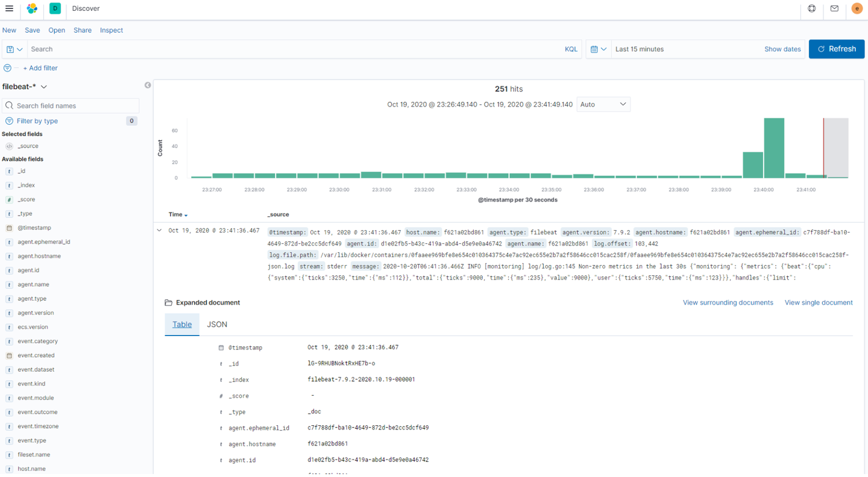Click the folder icon beside Expanded document
The image size is (868, 477).
click(169, 303)
